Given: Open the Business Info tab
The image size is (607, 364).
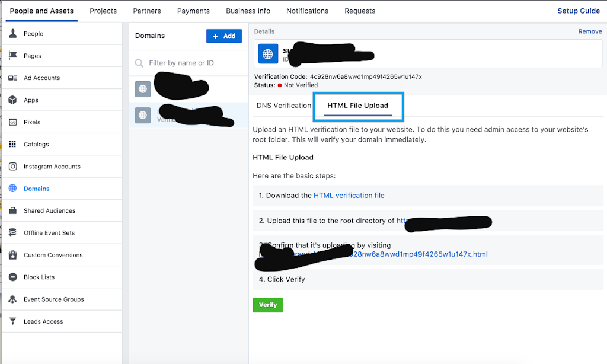Looking at the screenshot, I should [x=248, y=11].
